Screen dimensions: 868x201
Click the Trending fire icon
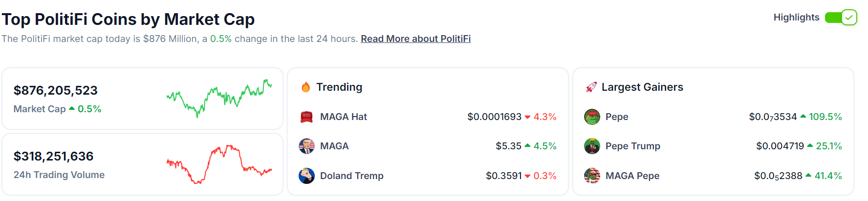pyautogui.click(x=306, y=87)
